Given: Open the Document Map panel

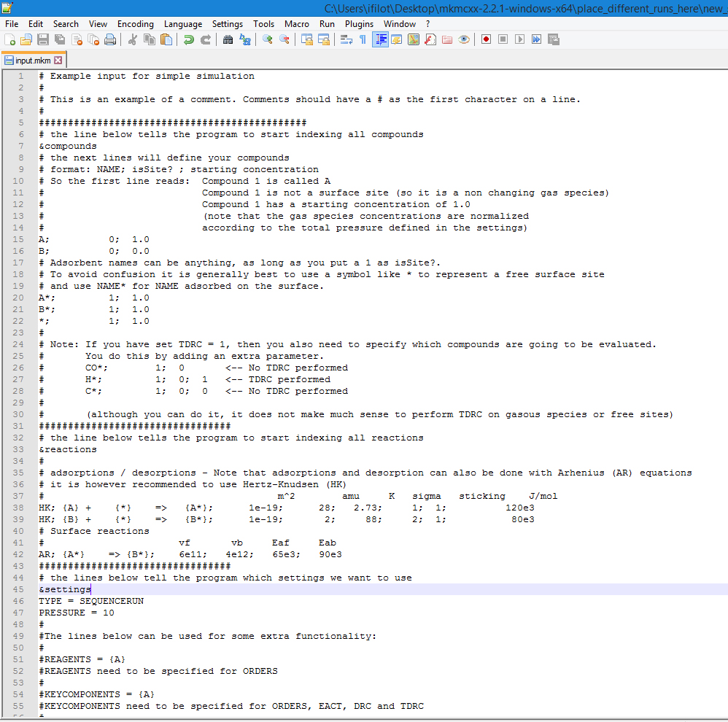Looking at the screenshot, I should [414, 39].
